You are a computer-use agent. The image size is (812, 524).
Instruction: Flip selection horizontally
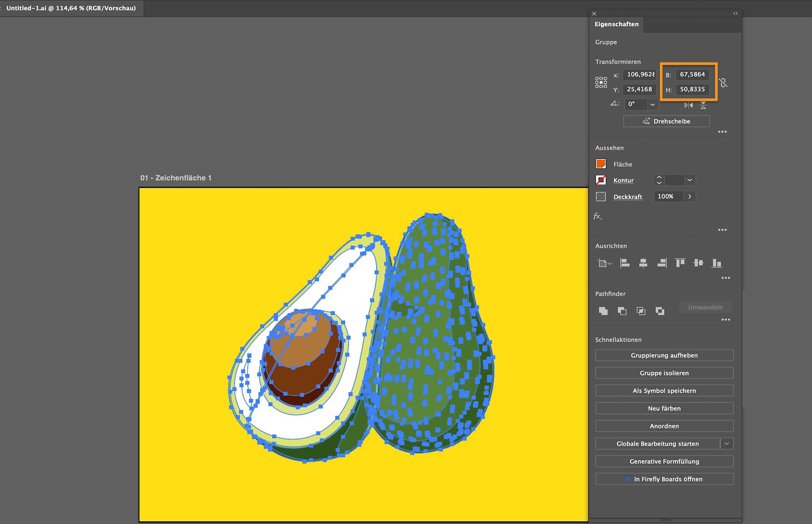tap(689, 105)
